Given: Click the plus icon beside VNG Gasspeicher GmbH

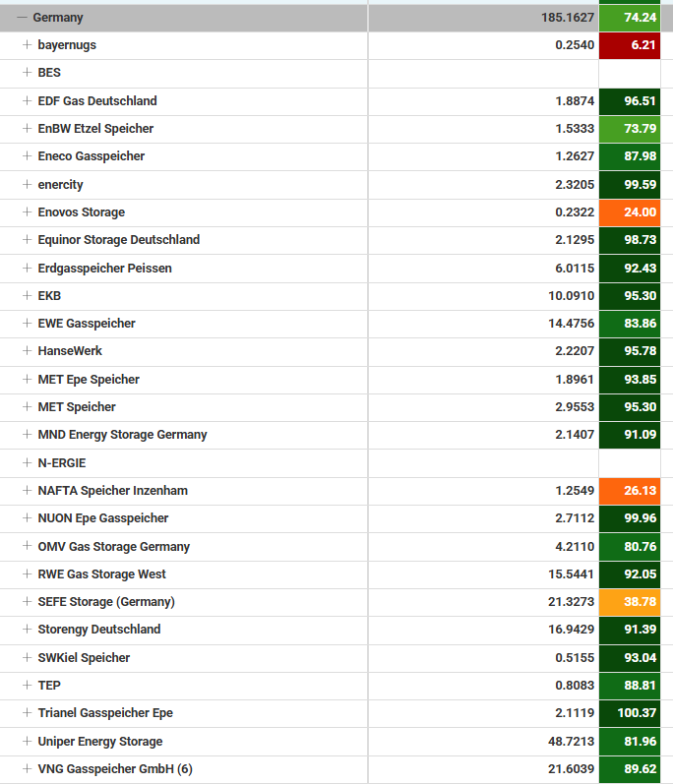Looking at the screenshot, I should coord(28,769).
